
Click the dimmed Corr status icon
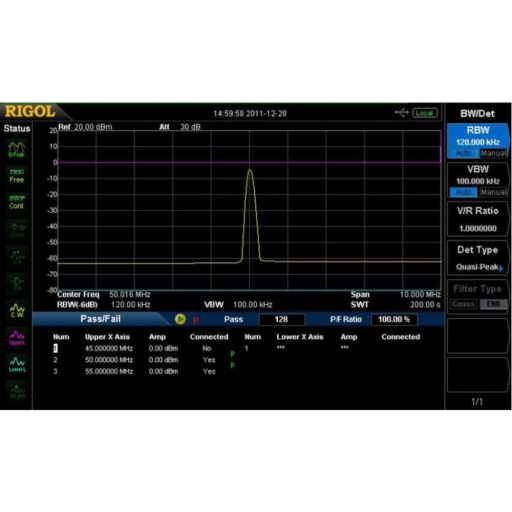[17, 230]
